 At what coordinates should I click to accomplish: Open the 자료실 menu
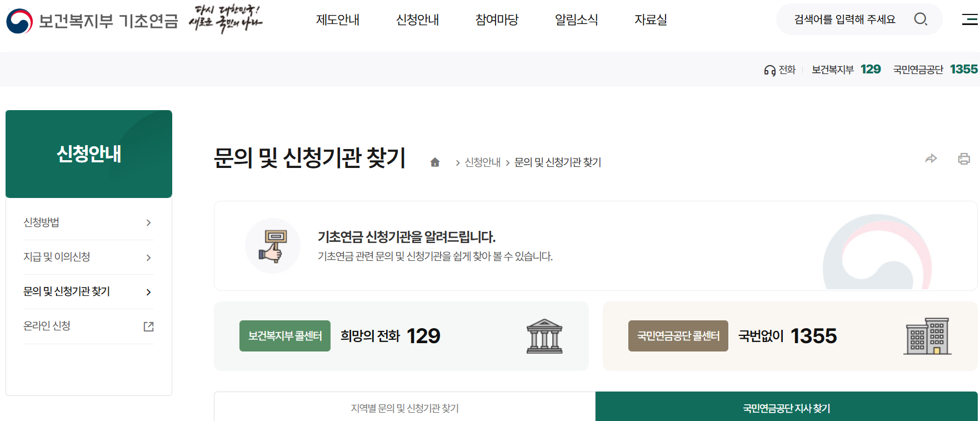pos(651,20)
